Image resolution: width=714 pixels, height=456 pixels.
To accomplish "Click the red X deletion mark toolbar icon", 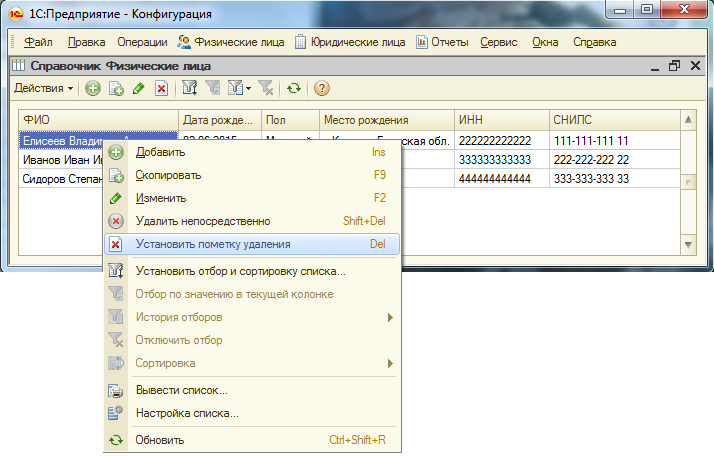I will [161, 88].
